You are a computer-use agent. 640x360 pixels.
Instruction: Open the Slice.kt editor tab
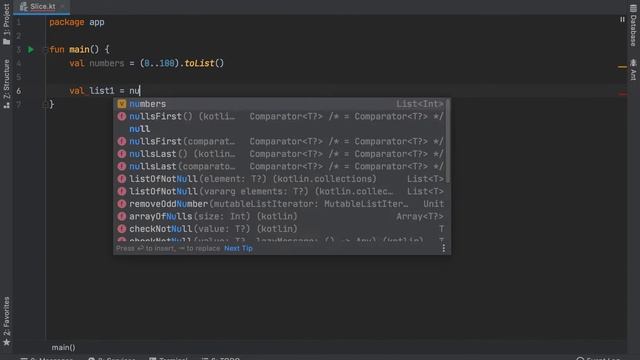42,7
